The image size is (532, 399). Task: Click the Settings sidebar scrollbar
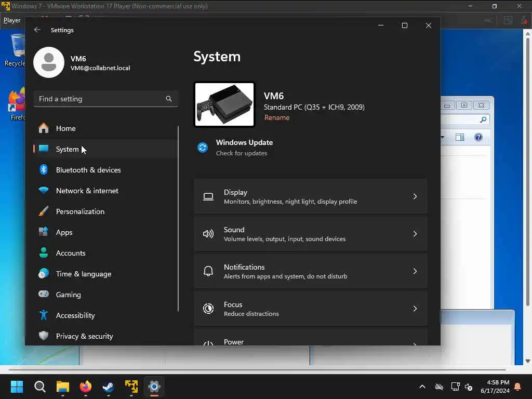point(178,219)
